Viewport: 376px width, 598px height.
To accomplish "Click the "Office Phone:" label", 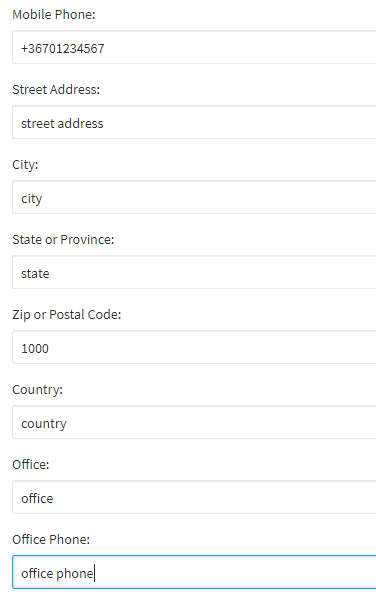I will tap(51, 540).
